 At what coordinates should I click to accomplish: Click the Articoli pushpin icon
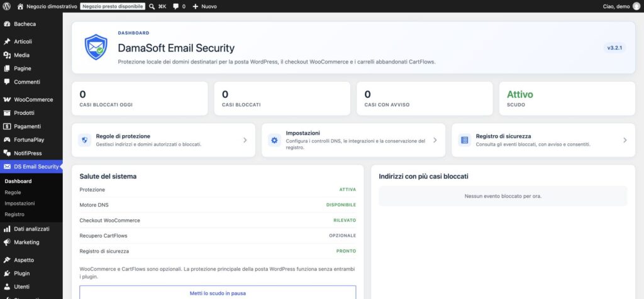pyautogui.click(x=7, y=41)
